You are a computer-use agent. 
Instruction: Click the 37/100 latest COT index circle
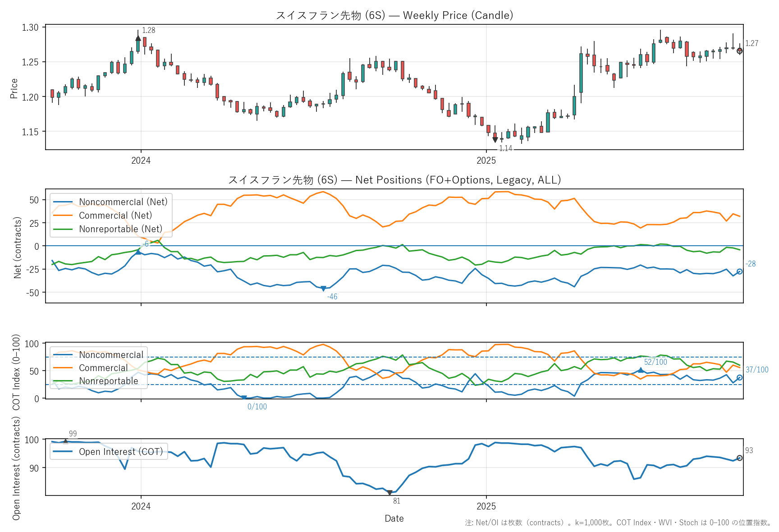coord(739,377)
